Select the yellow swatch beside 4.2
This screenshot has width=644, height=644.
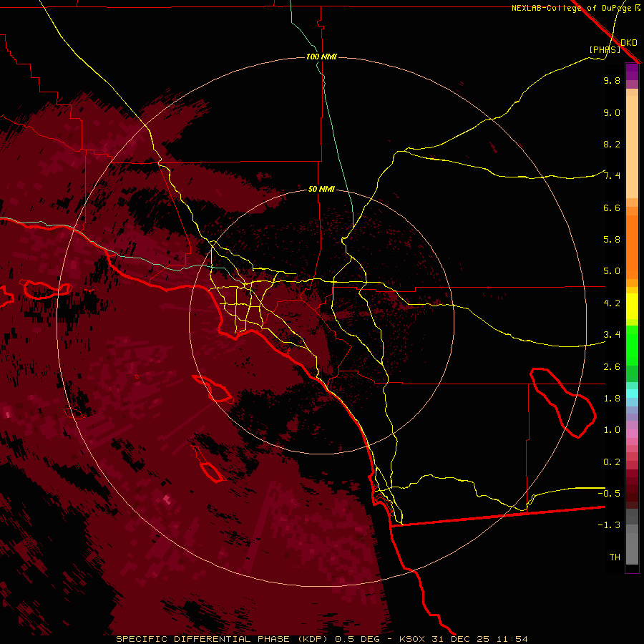(632, 303)
